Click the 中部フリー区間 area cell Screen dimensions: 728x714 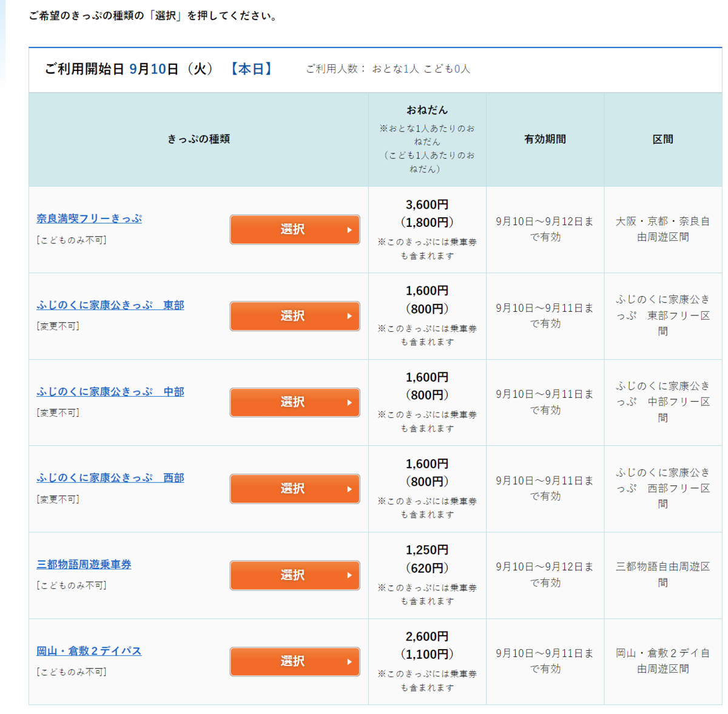click(x=663, y=402)
